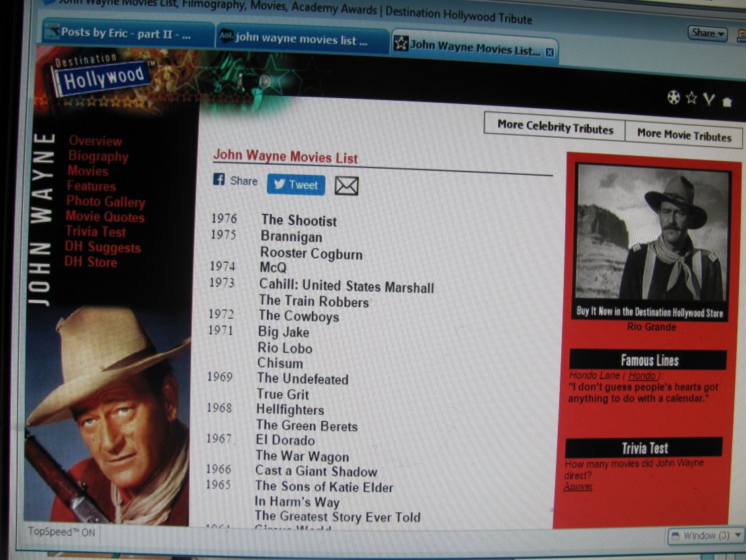Click Brannigan in the movies list
The height and width of the screenshot is (560, 746).
291,237
